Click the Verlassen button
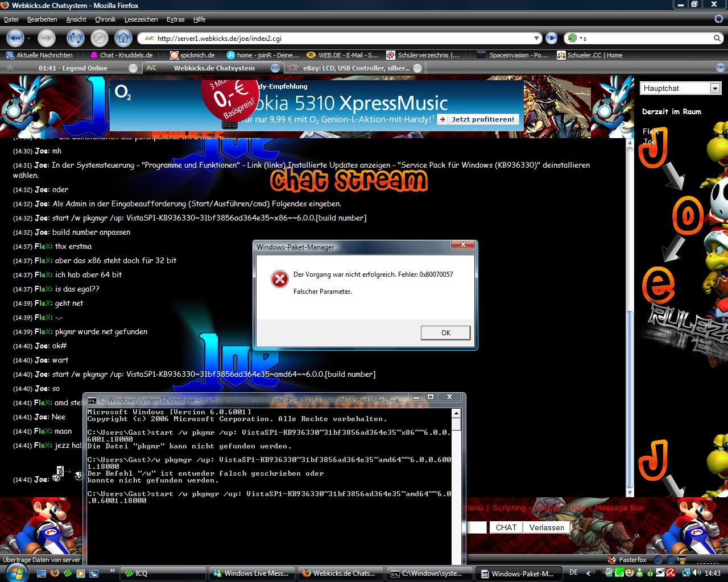The image size is (728, 582). [x=547, y=527]
